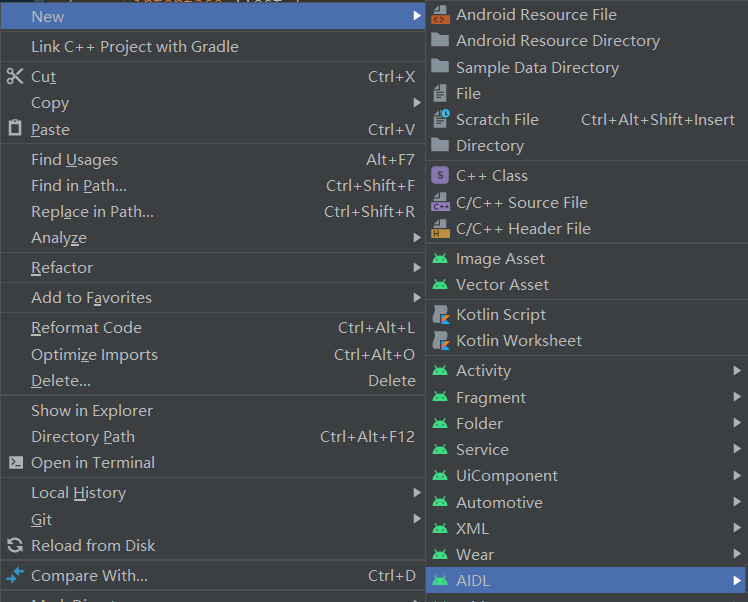
Task: Select the Delete... menu entry
Action: coord(213,381)
